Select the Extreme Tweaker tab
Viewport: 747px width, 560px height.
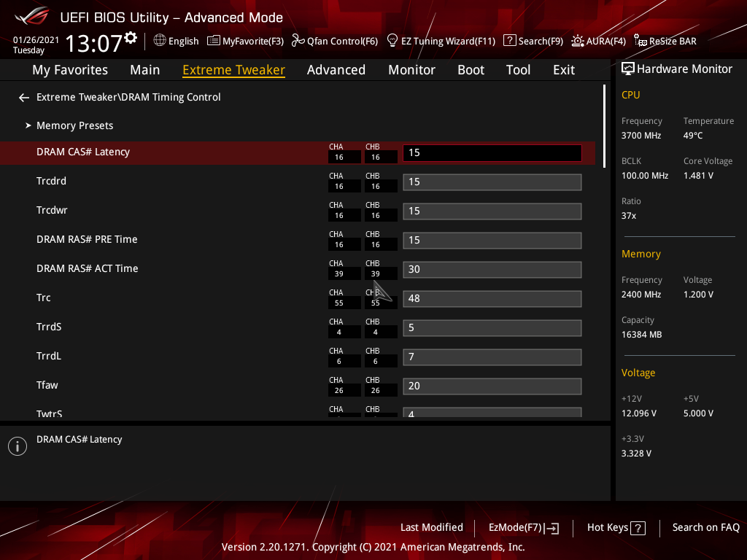tap(234, 70)
